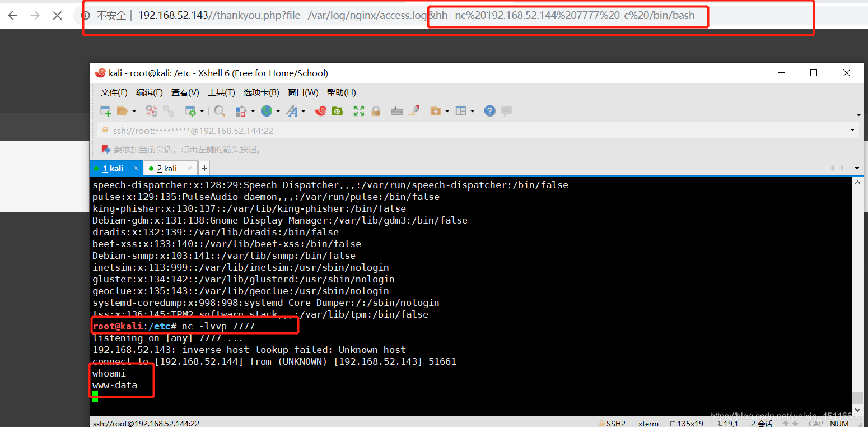The width and height of the screenshot is (868, 427).
Task: Click the 'whoami' line in the terminal
Action: pyautogui.click(x=109, y=373)
